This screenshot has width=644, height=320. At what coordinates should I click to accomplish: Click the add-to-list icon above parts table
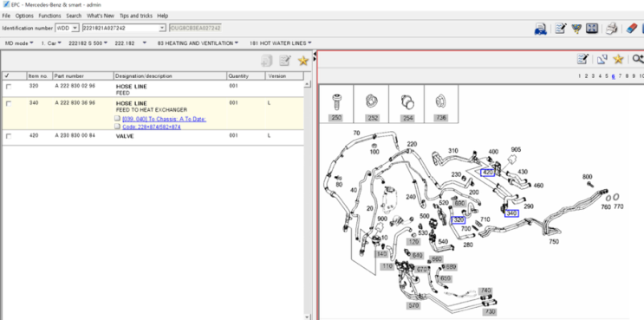click(266, 61)
